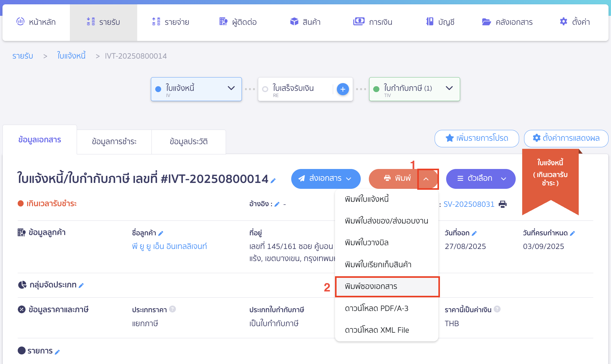Image resolution: width=611 pixels, height=364 pixels.
Task: Expand ใบแจ้งหนี้ status chevron
Action: (231, 88)
